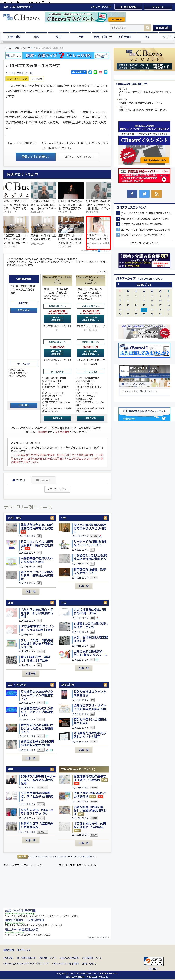The width and height of the screenshot is (175, 980).
Task: Click the ログイン button in header
Action: [x=158, y=6]
